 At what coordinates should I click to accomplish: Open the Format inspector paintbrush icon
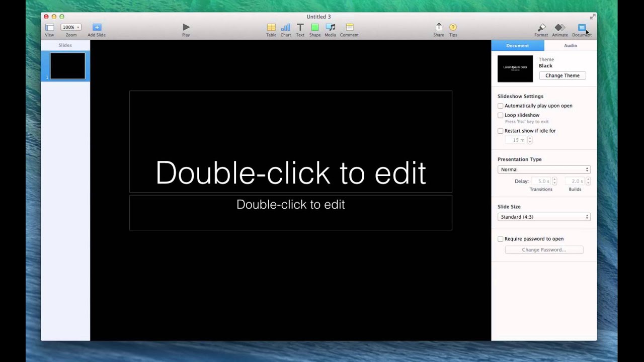tap(541, 27)
